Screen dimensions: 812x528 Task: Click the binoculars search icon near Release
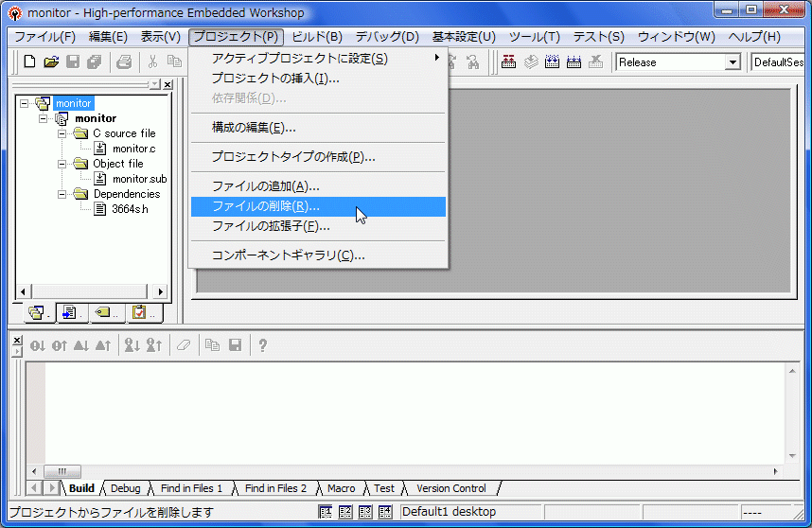coord(473,62)
